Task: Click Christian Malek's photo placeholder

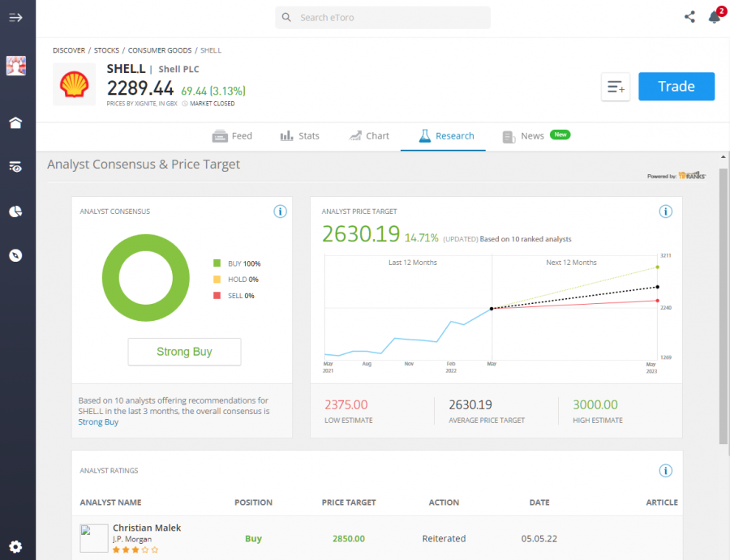Action: click(94, 538)
